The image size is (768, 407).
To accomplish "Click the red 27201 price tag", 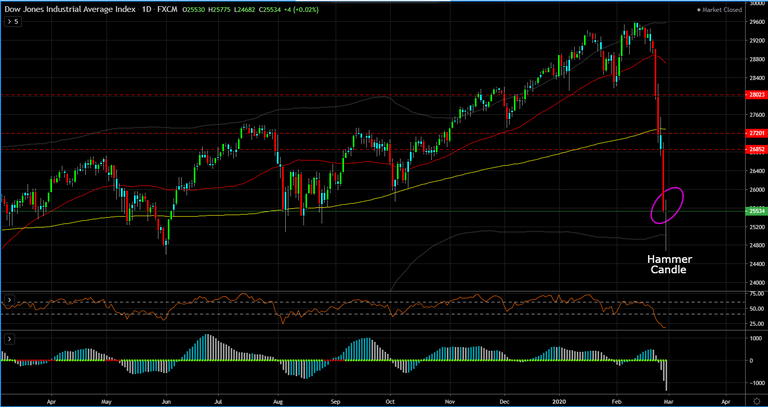I will 755,133.
